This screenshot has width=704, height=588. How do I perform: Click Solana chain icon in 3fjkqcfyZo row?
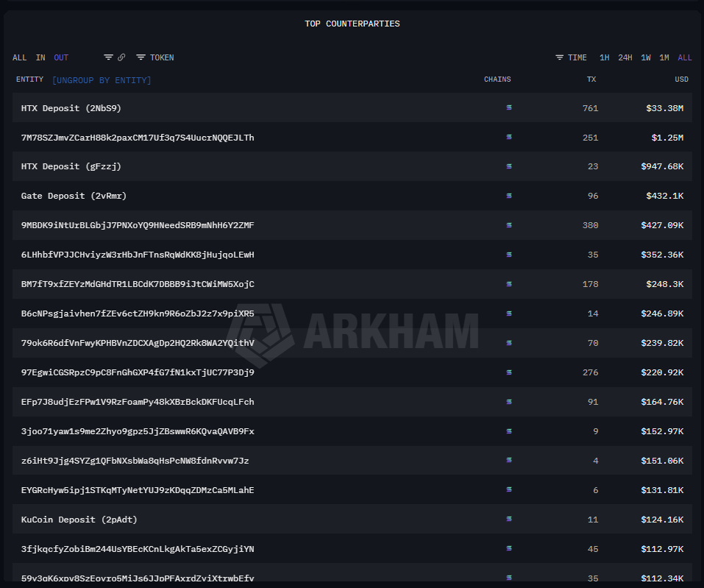click(509, 548)
